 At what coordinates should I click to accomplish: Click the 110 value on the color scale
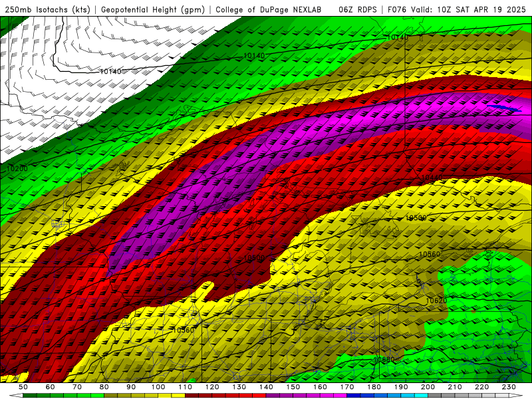click(x=186, y=387)
